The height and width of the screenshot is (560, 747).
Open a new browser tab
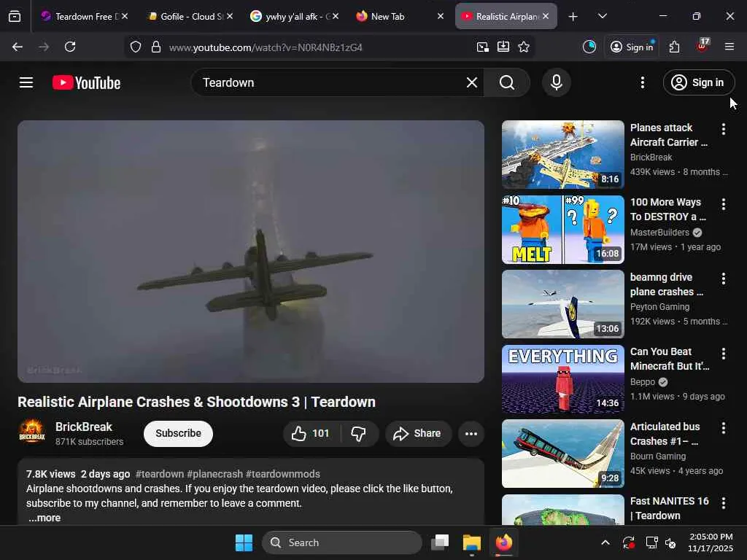coord(573,17)
